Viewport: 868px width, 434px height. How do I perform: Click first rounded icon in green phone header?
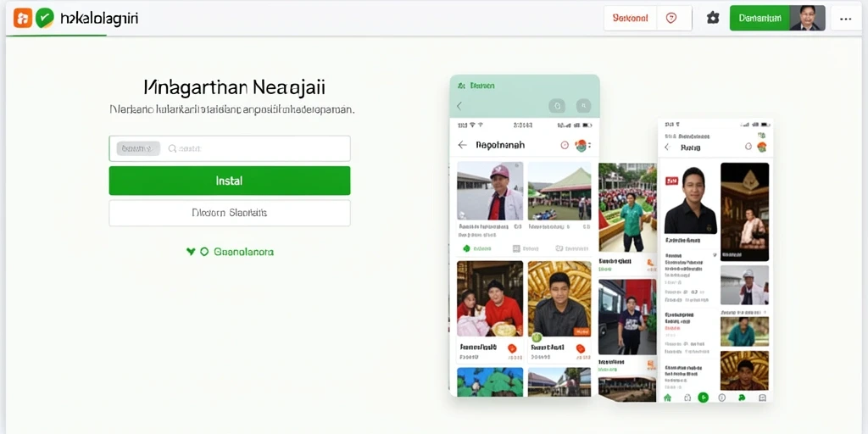[556, 106]
